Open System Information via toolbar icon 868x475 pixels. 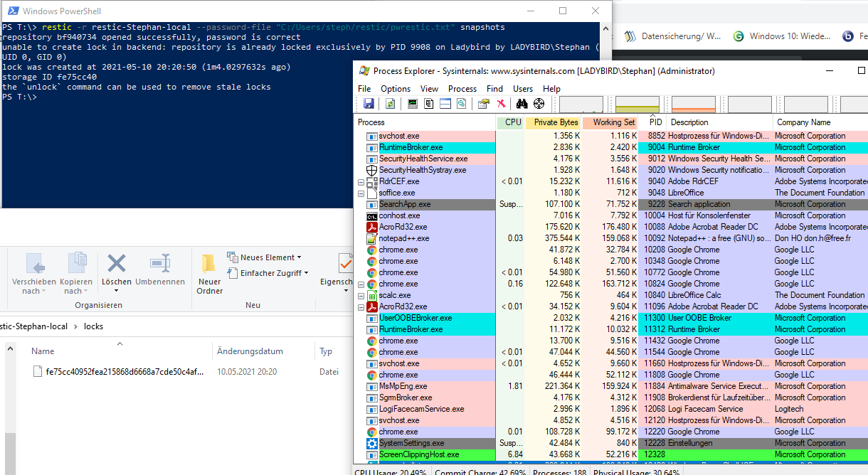pos(413,104)
